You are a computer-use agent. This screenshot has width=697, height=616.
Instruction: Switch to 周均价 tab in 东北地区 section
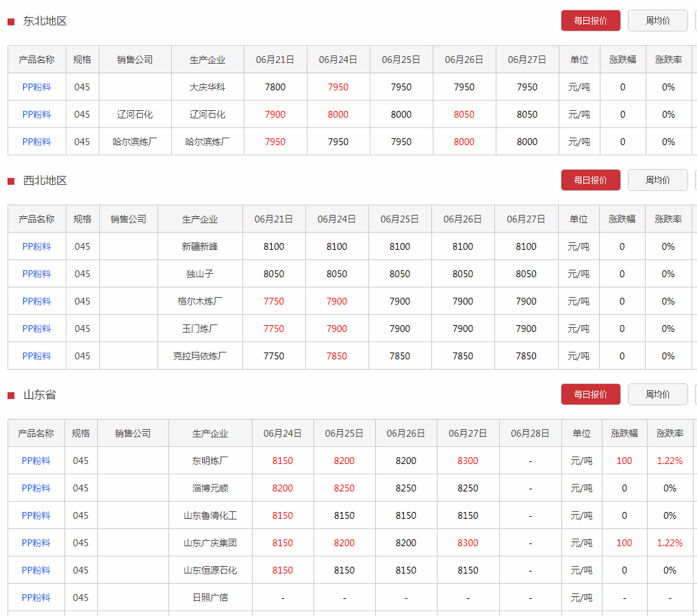[657, 21]
